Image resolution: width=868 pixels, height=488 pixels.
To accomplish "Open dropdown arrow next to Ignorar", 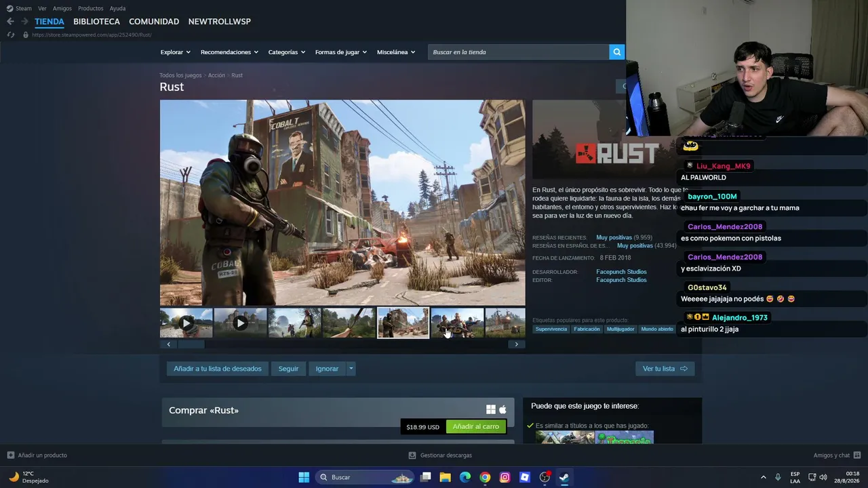I will pos(351,369).
